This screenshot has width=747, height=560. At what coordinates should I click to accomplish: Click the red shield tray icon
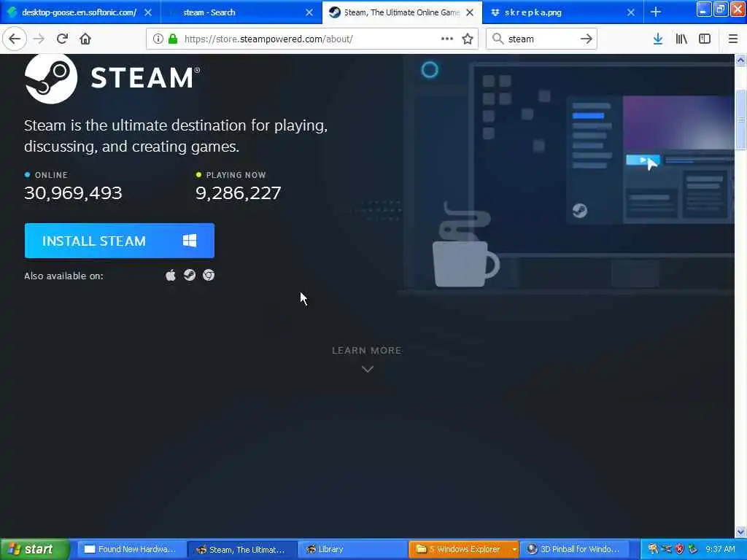tap(679, 549)
